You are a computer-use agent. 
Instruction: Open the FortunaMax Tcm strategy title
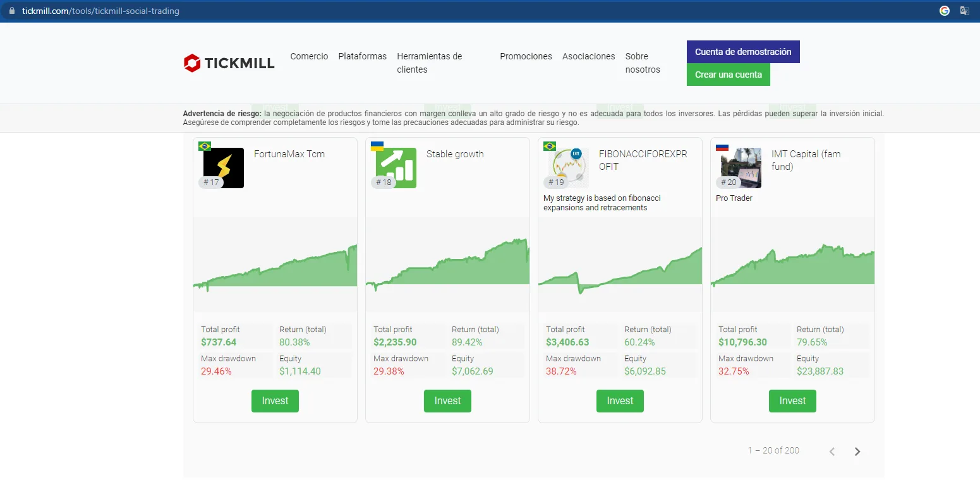point(289,154)
